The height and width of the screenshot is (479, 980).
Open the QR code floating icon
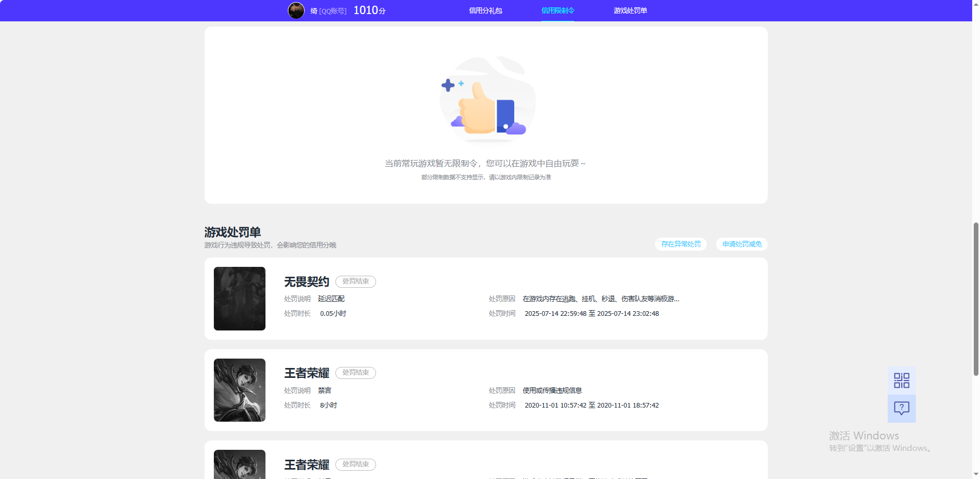(x=902, y=380)
